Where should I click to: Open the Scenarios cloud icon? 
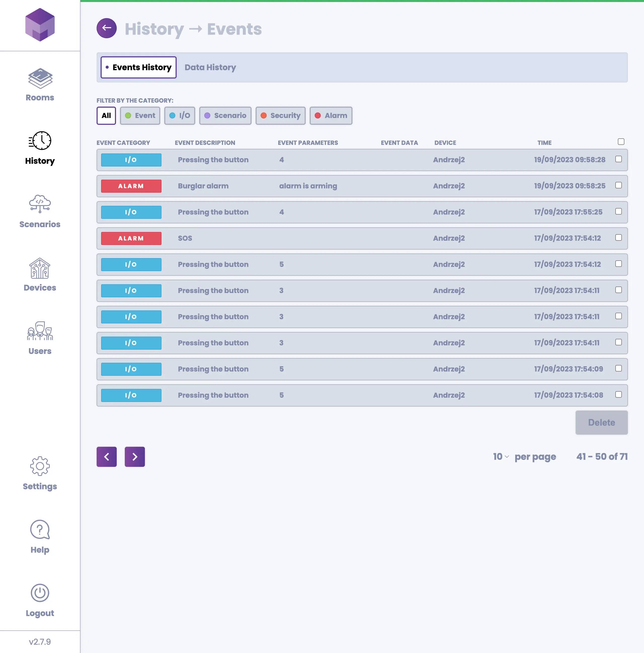[40, 204]
